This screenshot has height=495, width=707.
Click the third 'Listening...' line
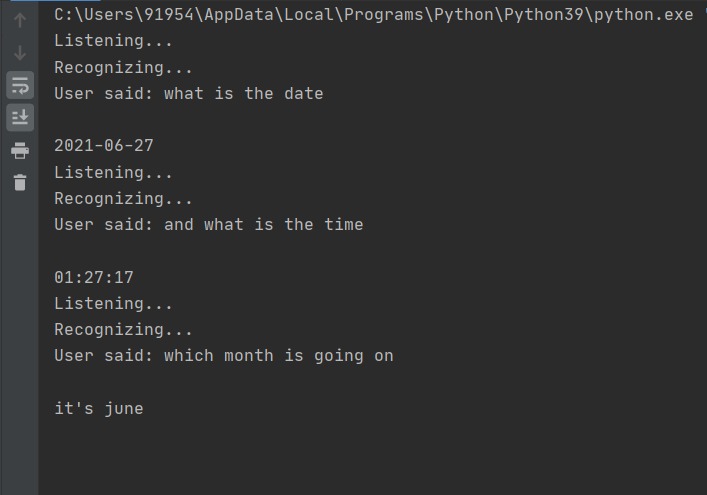[x=113, y=303]
